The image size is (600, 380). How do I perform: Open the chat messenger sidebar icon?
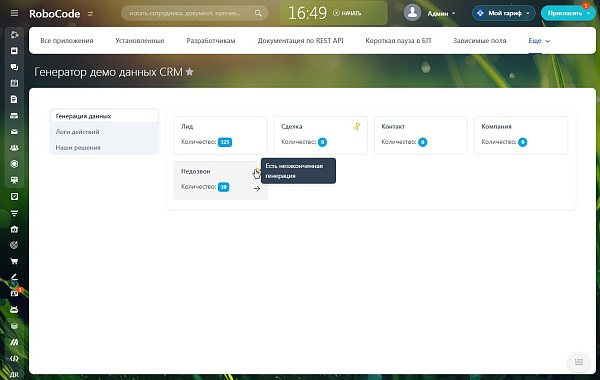click(14, 67)
